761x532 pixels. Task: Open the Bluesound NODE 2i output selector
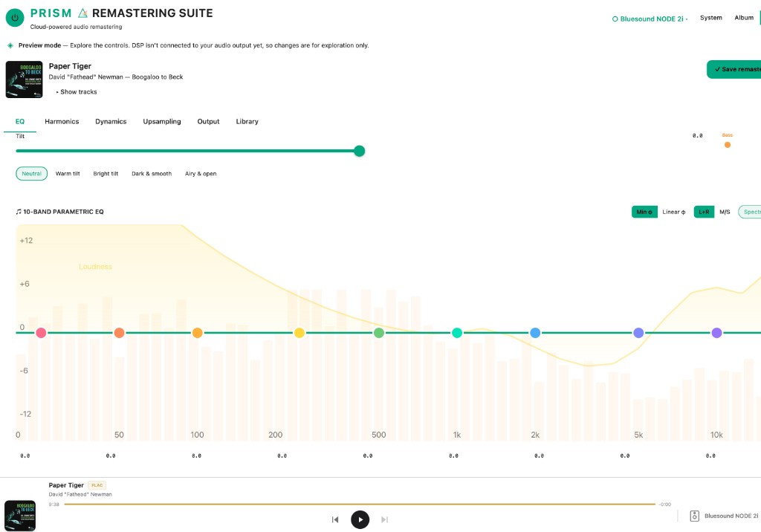point(649,19)
